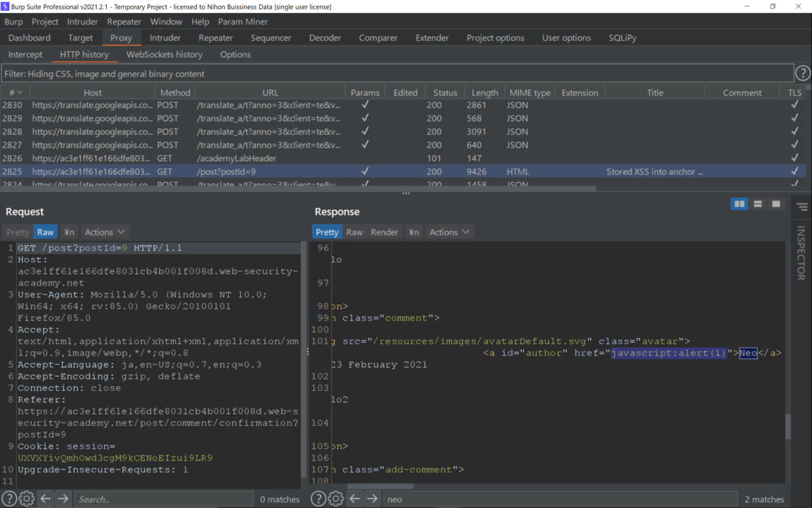Switch to tabbed layout icon

click(776, 204)
